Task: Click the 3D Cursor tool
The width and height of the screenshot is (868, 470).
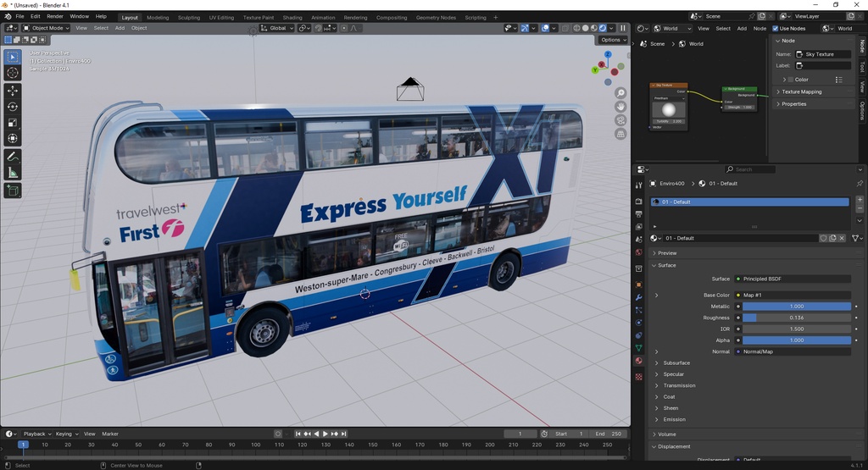Action: coord(13,73)
